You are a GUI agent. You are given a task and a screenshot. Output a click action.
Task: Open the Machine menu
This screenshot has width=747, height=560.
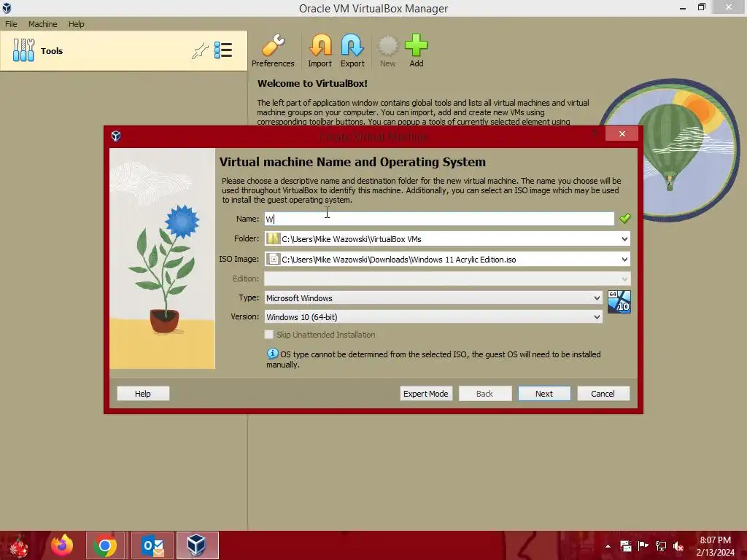click(43, 24)
